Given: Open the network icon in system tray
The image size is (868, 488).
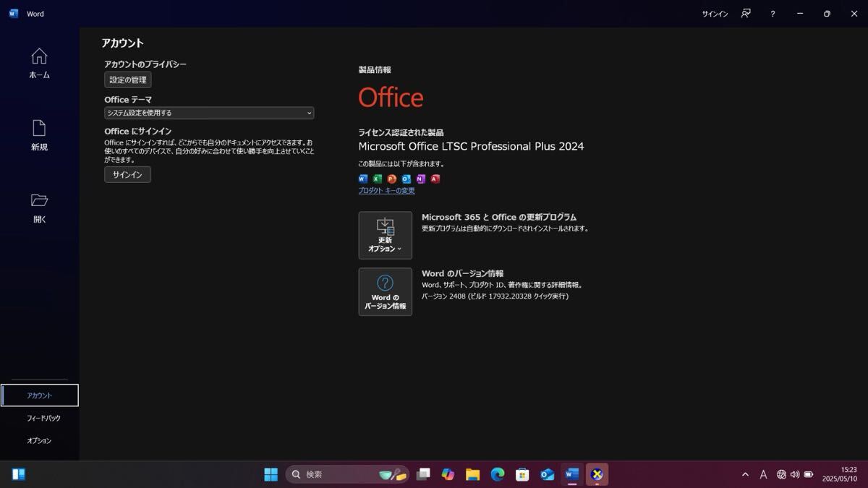Looking at the screenshot, I should [781, 475].
